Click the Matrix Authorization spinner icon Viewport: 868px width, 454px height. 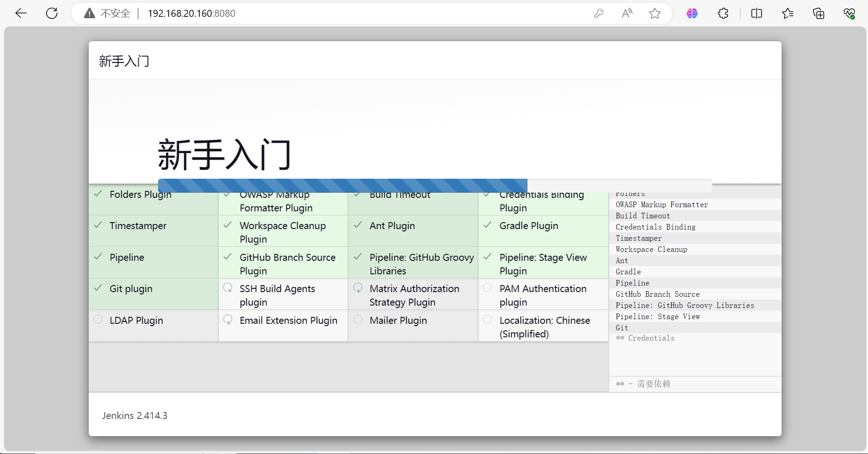point(358,287)
